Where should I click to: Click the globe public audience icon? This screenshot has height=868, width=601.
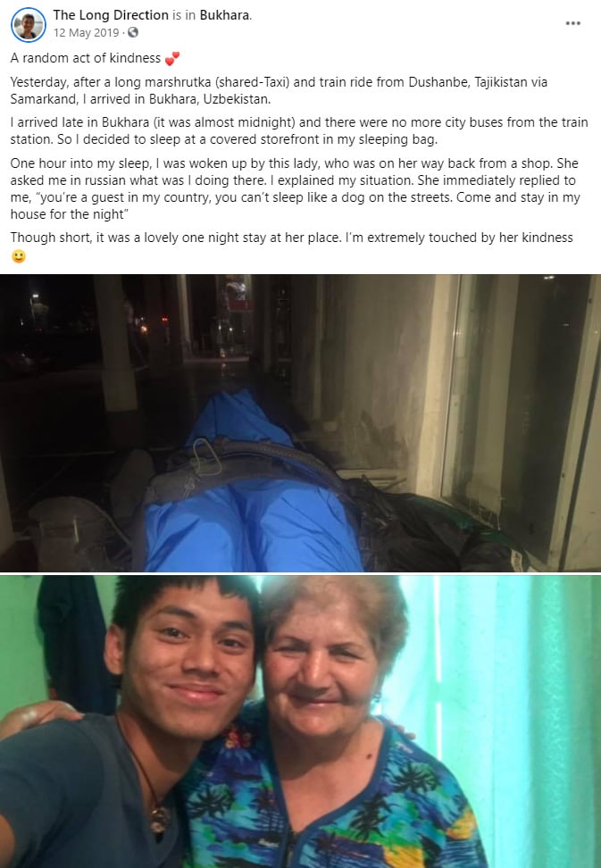coord(133,33)
